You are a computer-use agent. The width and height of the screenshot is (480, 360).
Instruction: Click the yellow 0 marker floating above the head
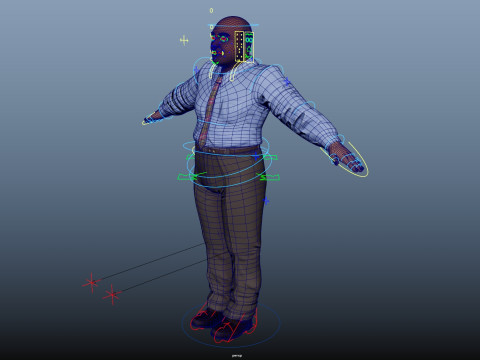click(x=211, y=11)
